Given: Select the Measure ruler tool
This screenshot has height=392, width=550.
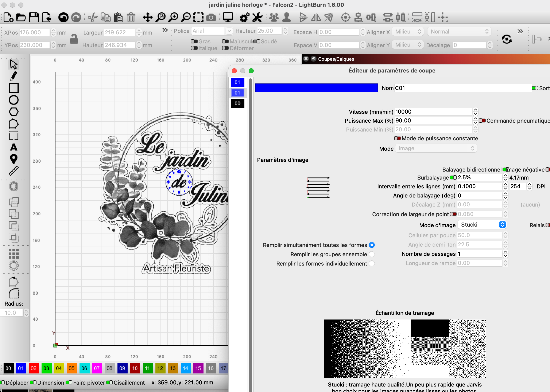Looking at the screenshot, I should point(13,171).
